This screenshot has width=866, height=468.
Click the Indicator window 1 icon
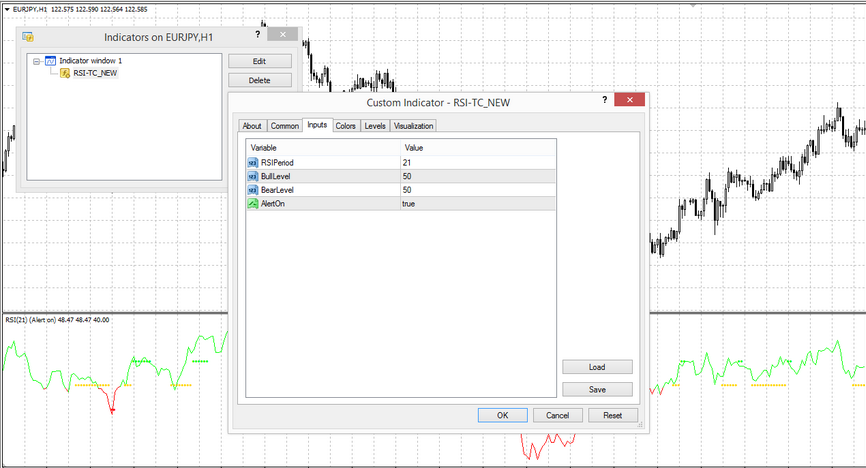(50, 61)
